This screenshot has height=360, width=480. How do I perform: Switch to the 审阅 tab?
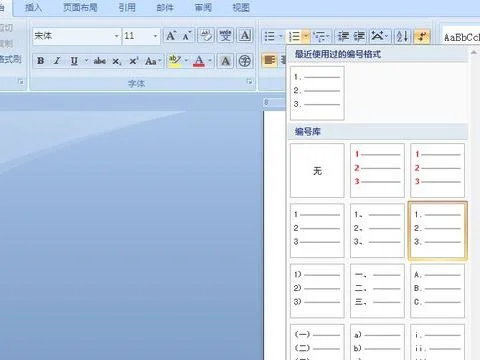coord(203,7)
